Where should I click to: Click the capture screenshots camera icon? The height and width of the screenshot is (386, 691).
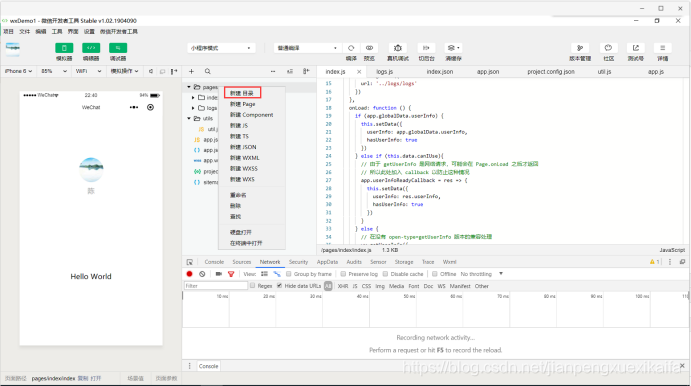(x=219, y=274)
